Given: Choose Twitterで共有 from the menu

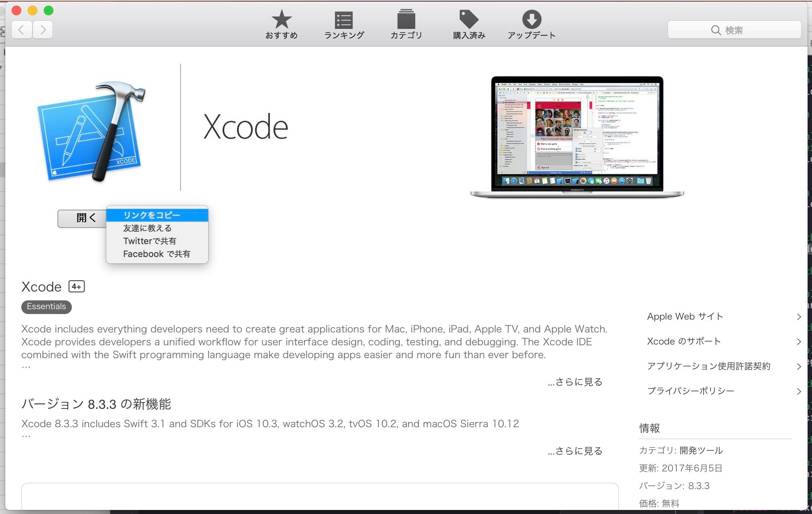Looking at the screenshot, I should click(157, 241).
